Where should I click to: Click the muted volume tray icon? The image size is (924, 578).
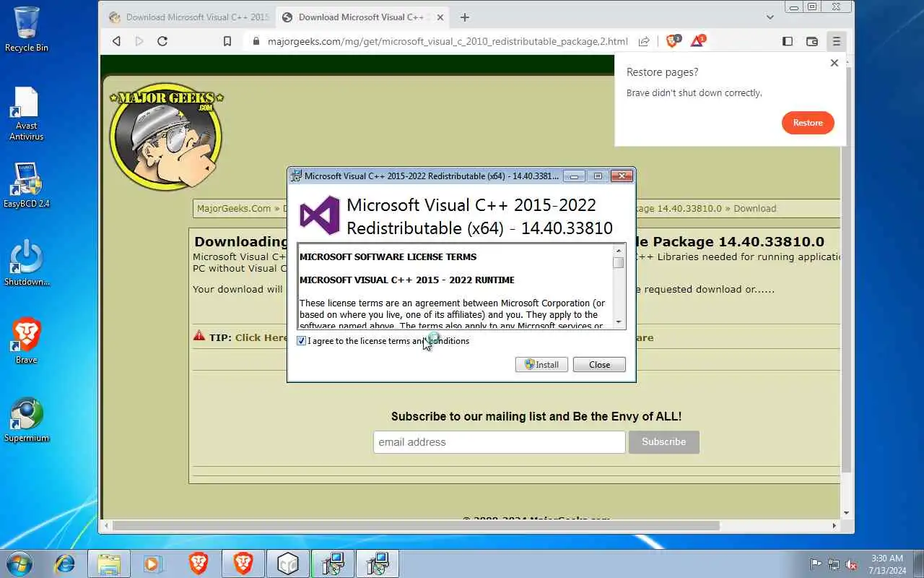click(x=852, y=564)
